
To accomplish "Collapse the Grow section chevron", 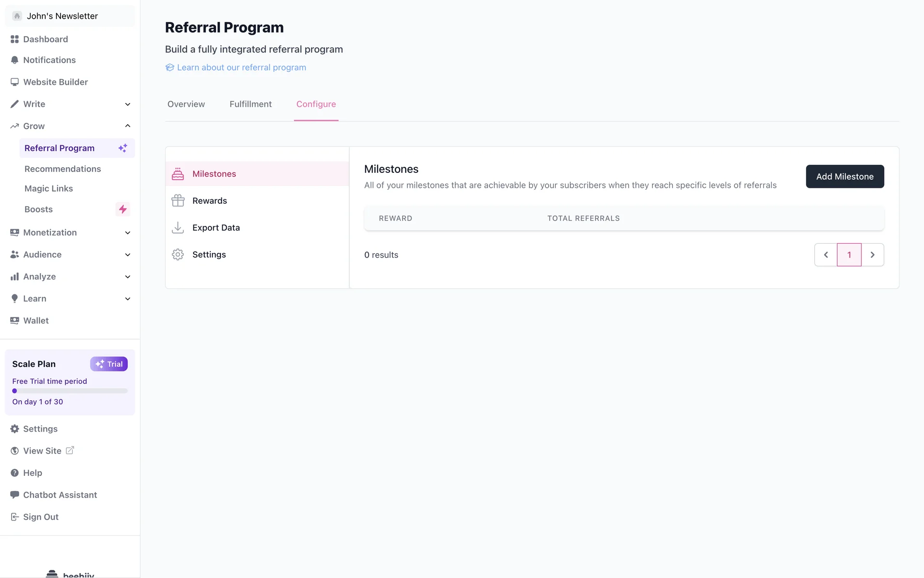I will click(x=128, y=126).
